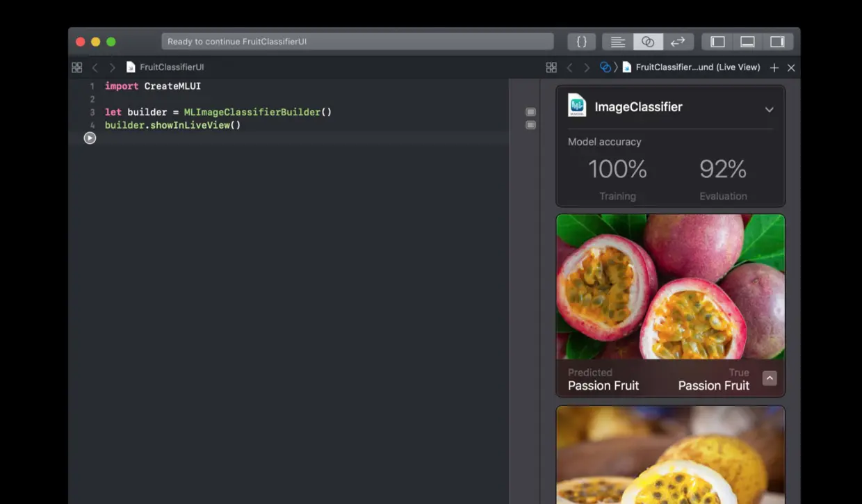Select the second yellow fruit image
The height and width of the screenshot is (504, 862).
[670, 455]
